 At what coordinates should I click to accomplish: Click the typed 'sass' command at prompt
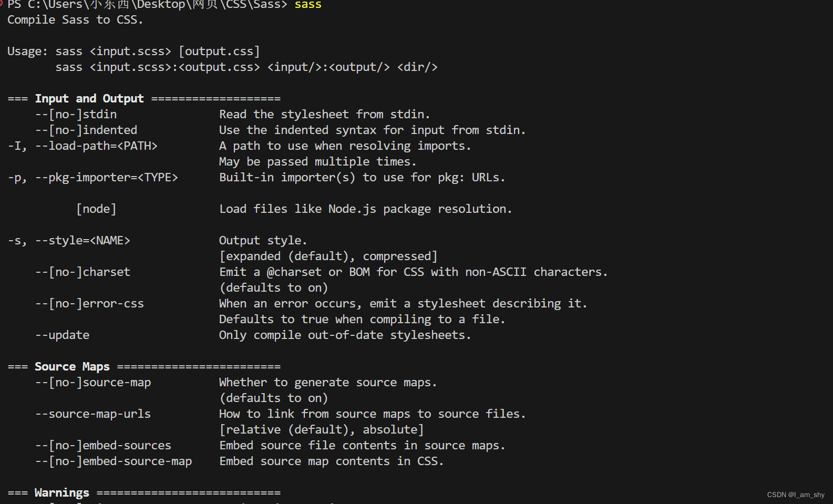click(x=308, y=5)
